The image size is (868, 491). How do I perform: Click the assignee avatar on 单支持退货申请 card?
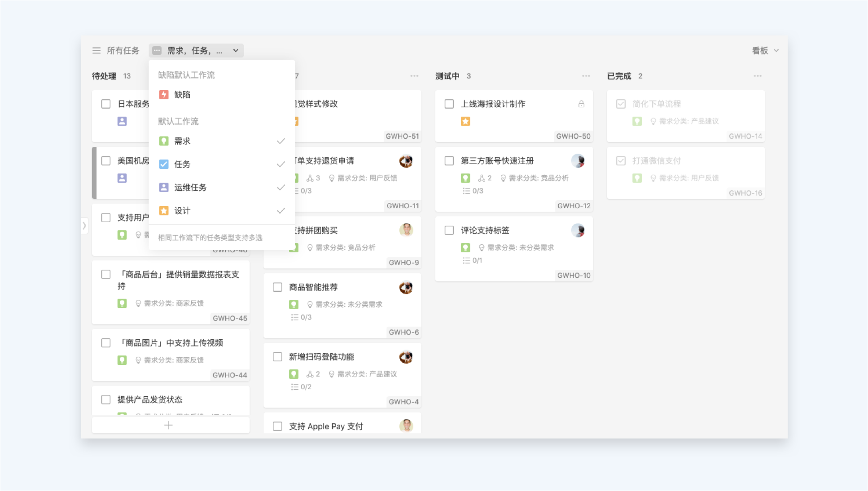coord(406,161)
